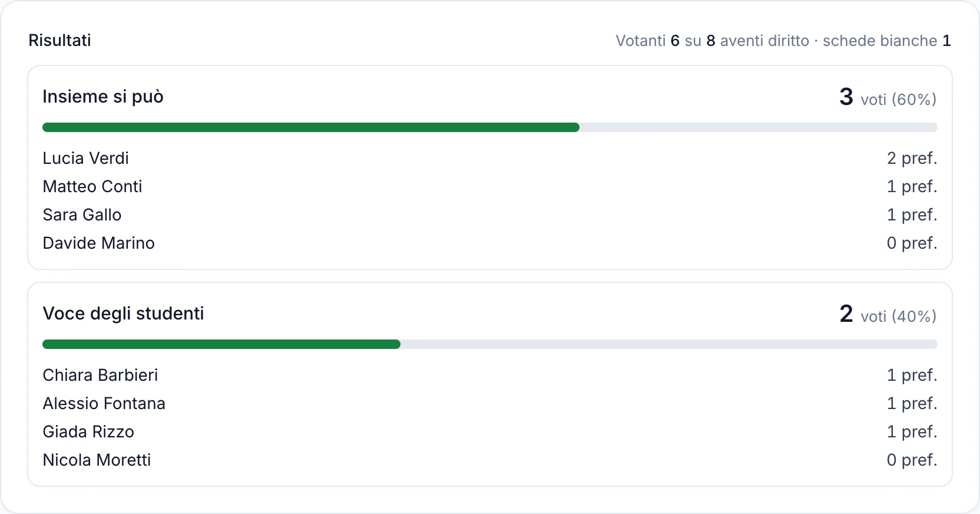Select candidate Lucia Verdi
This screenshot has height=514, width=980.
85,158
